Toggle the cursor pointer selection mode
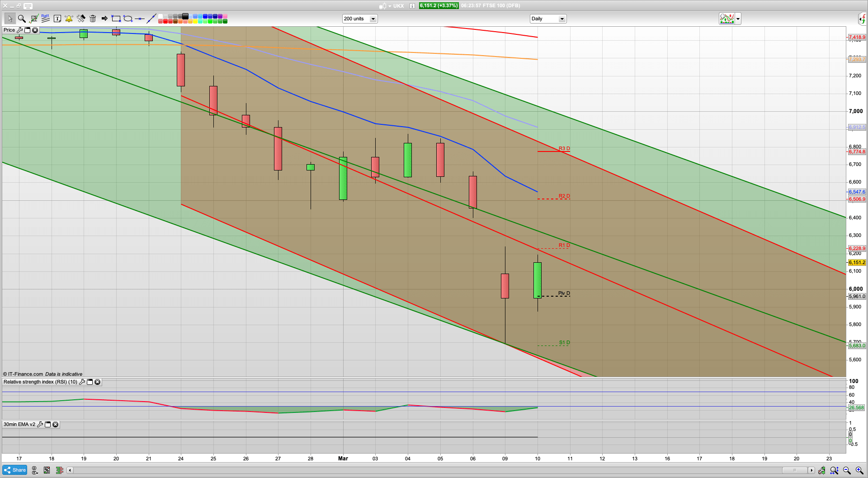868x478 pixels. coord(9,19)
